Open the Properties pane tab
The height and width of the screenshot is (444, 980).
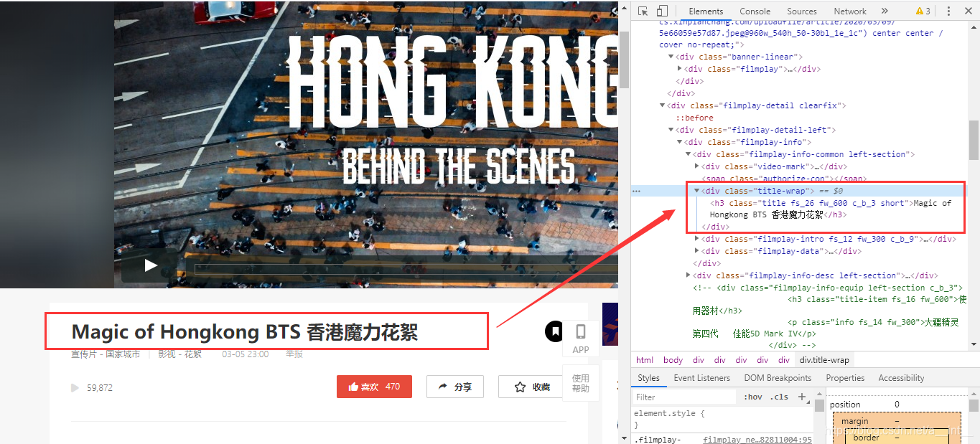click(x=845, y=378)
